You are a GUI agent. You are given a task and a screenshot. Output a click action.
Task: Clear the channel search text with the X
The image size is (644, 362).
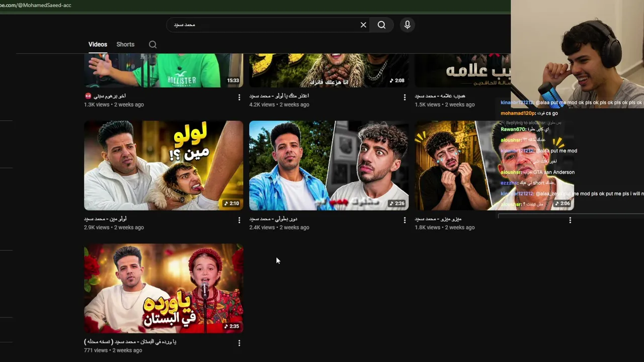coord(363,25)
